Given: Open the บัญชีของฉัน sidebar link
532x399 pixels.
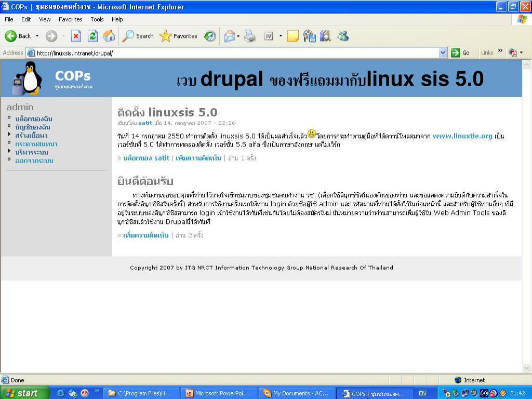Looking at the screenshot, I should 33,127.
